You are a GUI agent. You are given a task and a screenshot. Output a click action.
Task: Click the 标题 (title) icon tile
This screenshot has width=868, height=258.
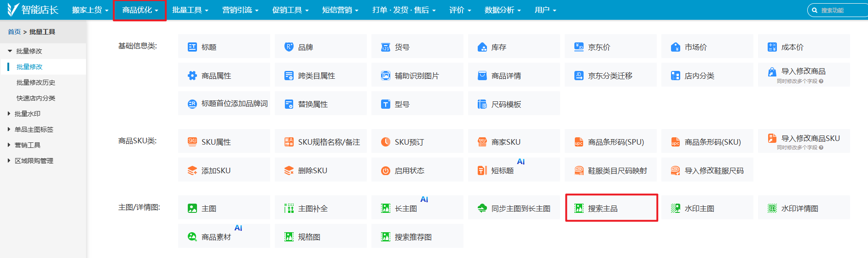192,47
